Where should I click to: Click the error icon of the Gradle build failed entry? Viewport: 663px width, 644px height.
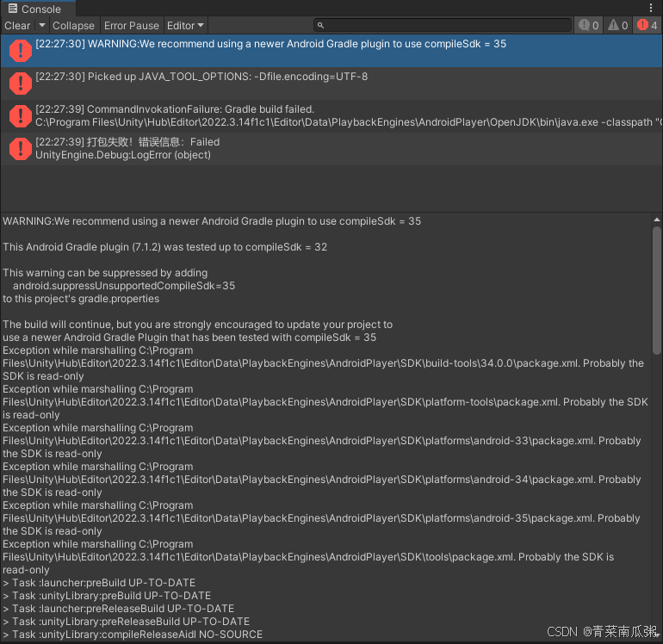point(21,116)
